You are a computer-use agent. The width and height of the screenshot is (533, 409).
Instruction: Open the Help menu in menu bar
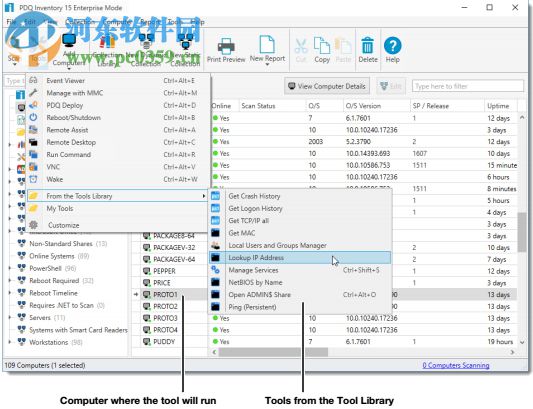click(x=197, y=22)
